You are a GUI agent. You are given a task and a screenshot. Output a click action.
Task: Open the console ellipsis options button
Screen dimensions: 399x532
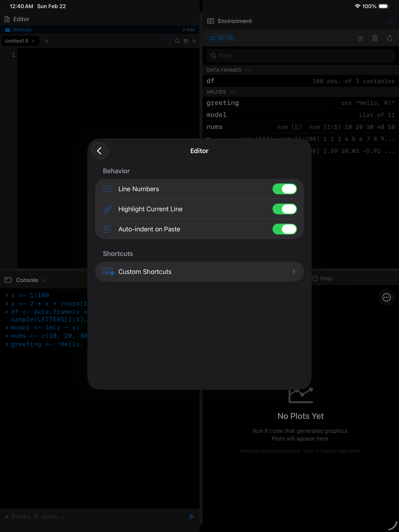(x=386, y=297)
